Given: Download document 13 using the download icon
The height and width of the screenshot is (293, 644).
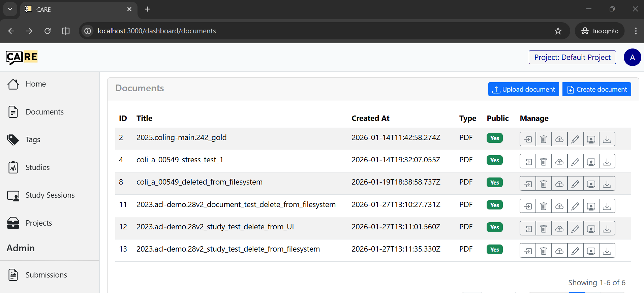Looking at the screenshot, I should pos(607,251).
